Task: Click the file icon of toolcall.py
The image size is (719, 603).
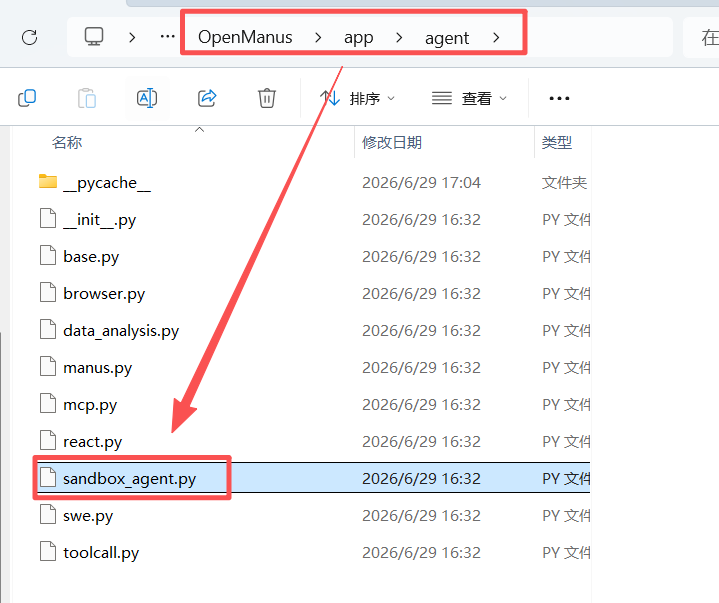Action: click(48, 552)
